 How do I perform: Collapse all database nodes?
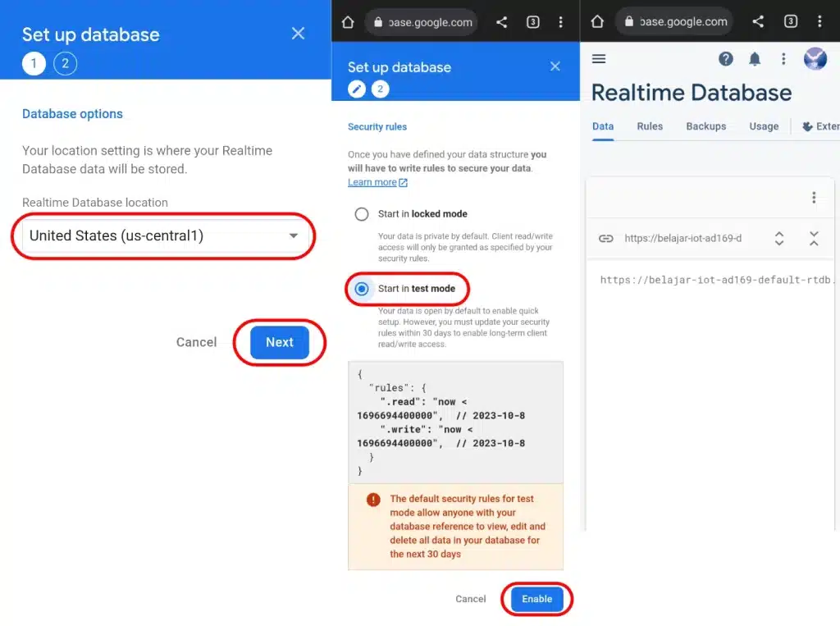click(x=814, y=239)
